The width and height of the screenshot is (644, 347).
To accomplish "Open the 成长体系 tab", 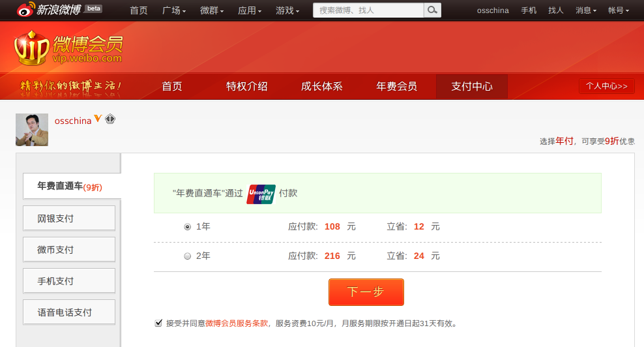I will point(321,86).
